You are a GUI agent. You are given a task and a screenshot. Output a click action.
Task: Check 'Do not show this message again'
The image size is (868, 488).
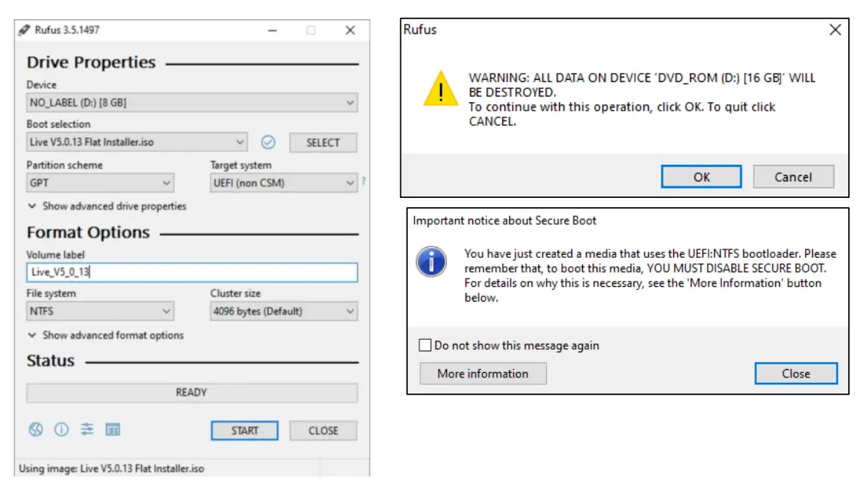tap(425, 345)
